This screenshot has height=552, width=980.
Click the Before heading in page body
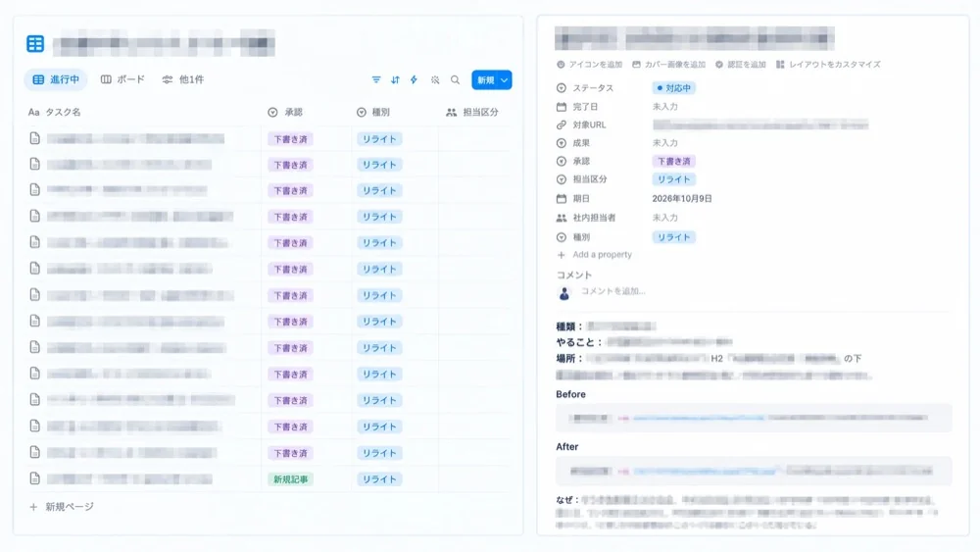(570, 394)
